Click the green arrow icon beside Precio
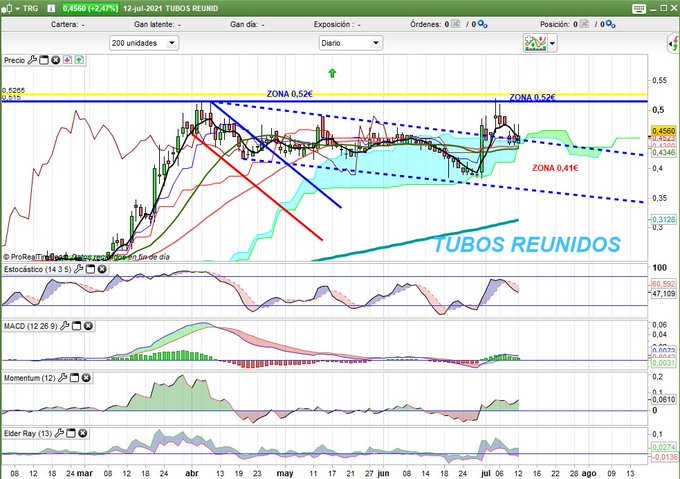Viewport: 680px width, 479px height. [x=79, y=60]
